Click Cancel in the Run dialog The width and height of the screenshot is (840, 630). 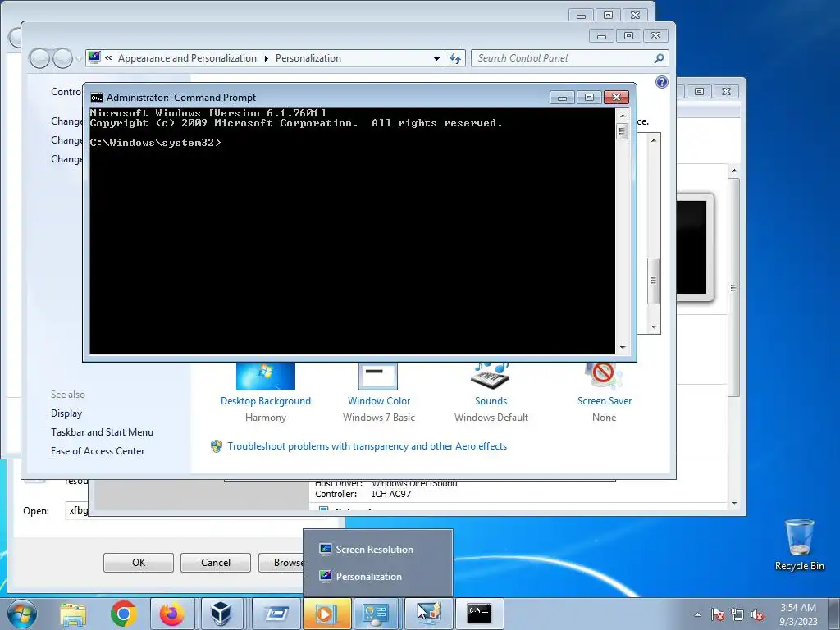point(216,563)
